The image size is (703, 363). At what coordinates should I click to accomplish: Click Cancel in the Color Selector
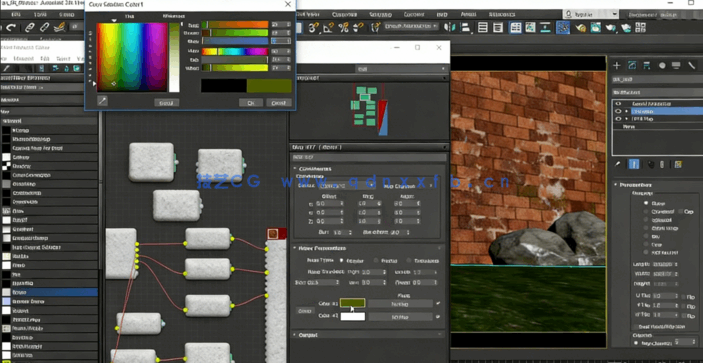click(278, 103)
